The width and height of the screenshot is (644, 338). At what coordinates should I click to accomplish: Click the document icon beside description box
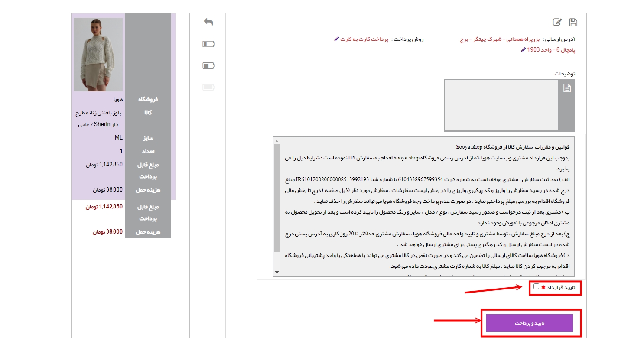pyautogui.click(x=567, y=88)
